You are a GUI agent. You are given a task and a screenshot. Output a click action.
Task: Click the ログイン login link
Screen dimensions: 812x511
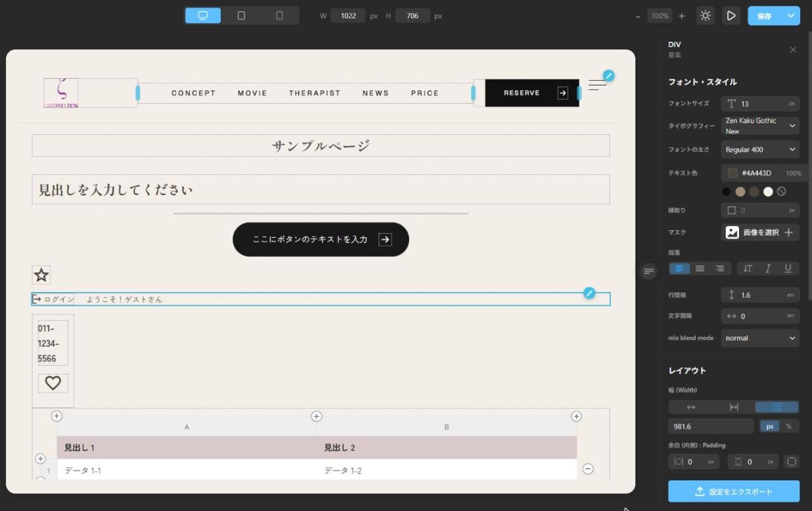[x=53, y=299]
